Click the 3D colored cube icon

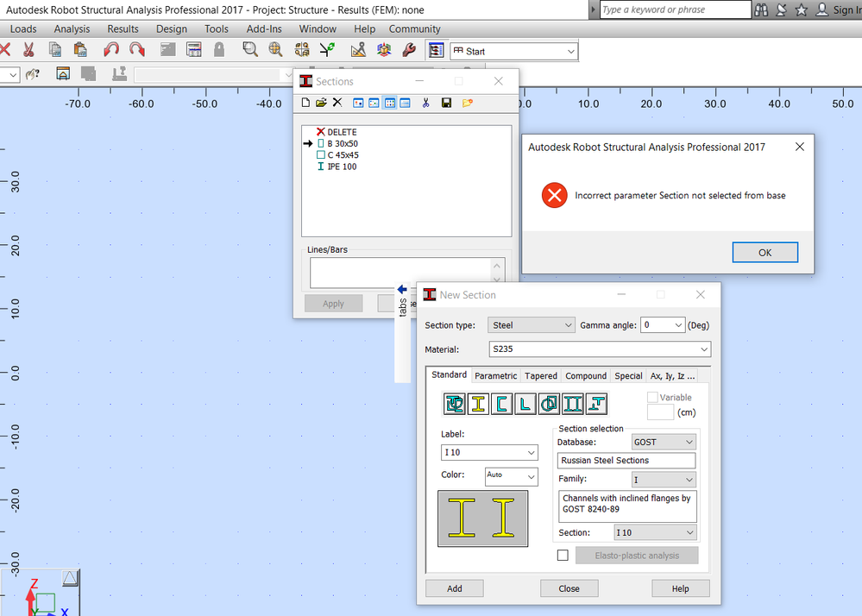coord(384,50)
